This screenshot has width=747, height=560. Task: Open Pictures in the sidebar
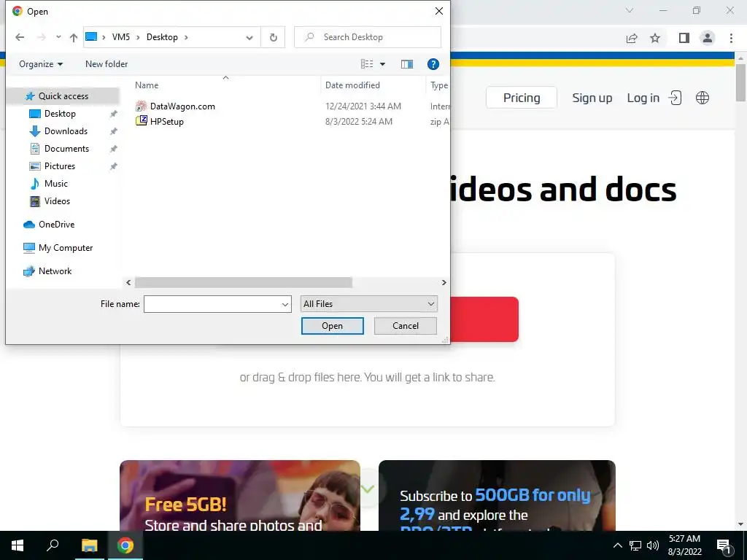pyautogui.click(x=60, y=166)
